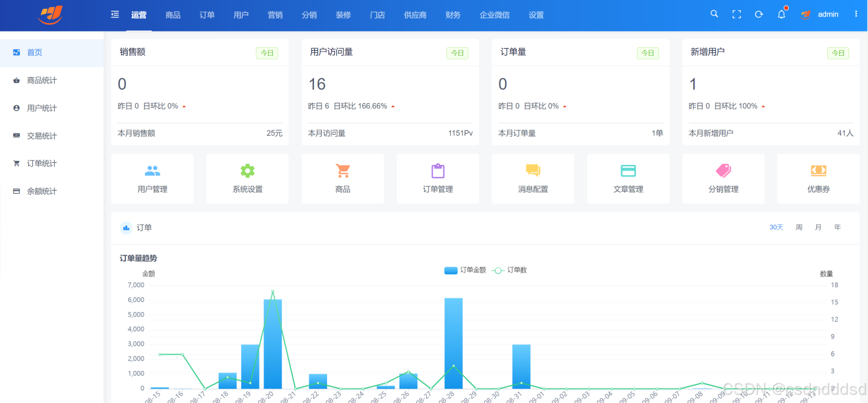Viewport: 868px width, 403px height.
Task: Open 分销管理 tag shortcut icon
Action: (724, 171)
